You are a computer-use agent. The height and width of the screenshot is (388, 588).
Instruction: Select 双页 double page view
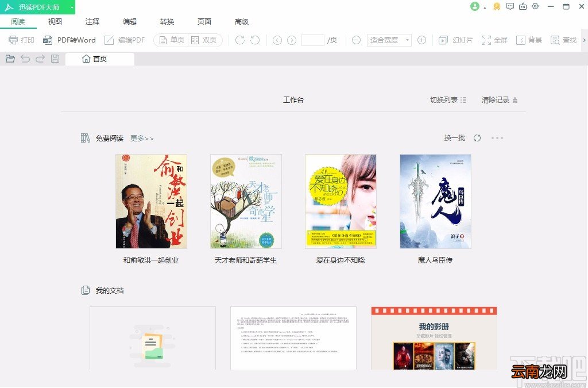pos(204,40)
